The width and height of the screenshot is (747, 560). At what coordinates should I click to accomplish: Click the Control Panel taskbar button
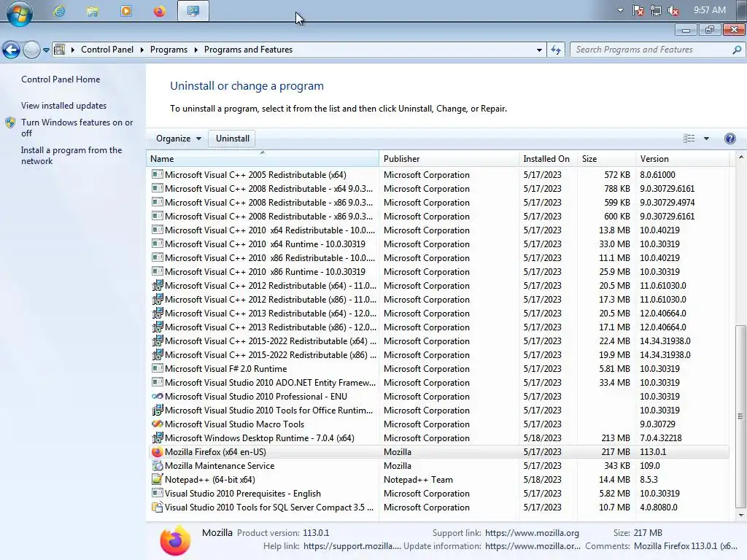(193, 11)
